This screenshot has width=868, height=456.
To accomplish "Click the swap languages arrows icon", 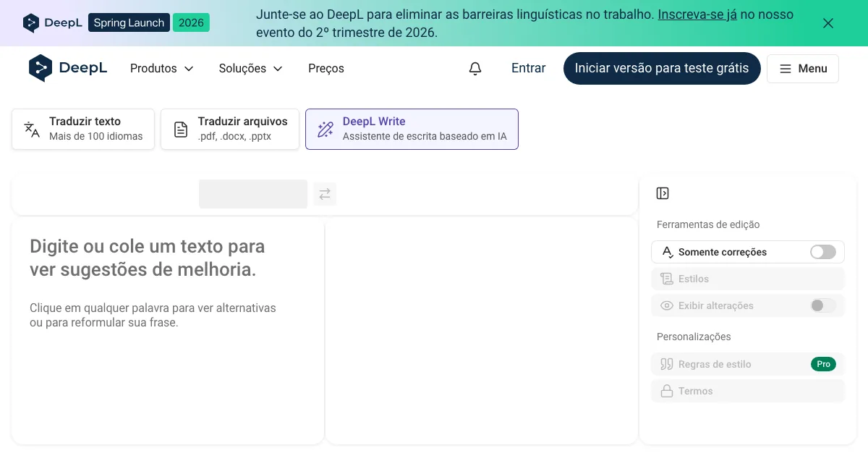I will click(x=325, y=194).
